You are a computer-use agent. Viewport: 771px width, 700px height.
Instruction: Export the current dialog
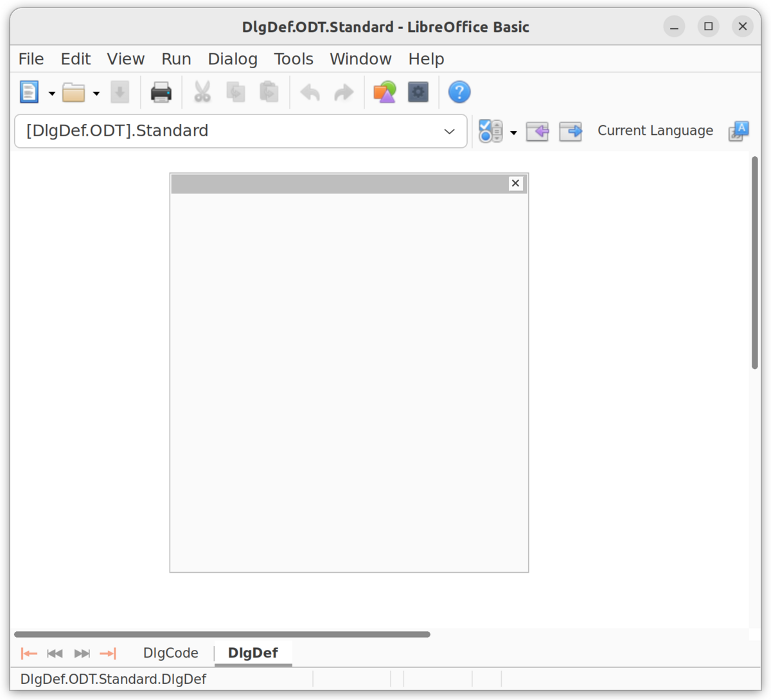[571, 131]
